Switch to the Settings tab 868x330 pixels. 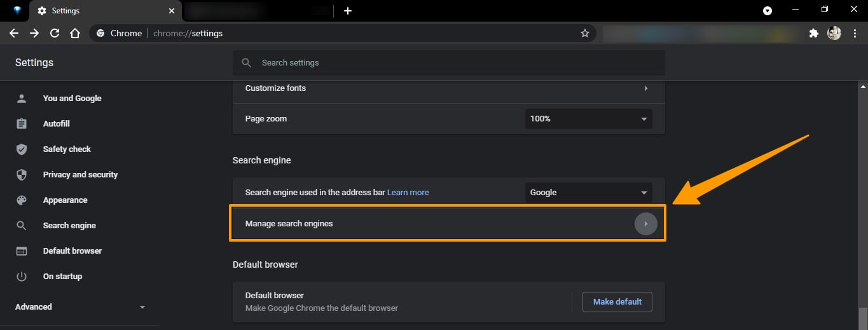click(106, 11)
